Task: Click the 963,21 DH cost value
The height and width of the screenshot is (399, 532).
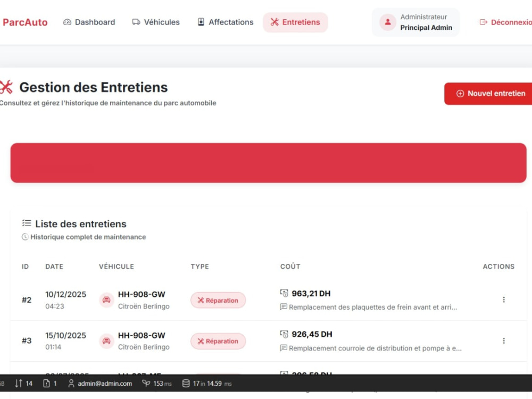Action: [x=311, y=294]
